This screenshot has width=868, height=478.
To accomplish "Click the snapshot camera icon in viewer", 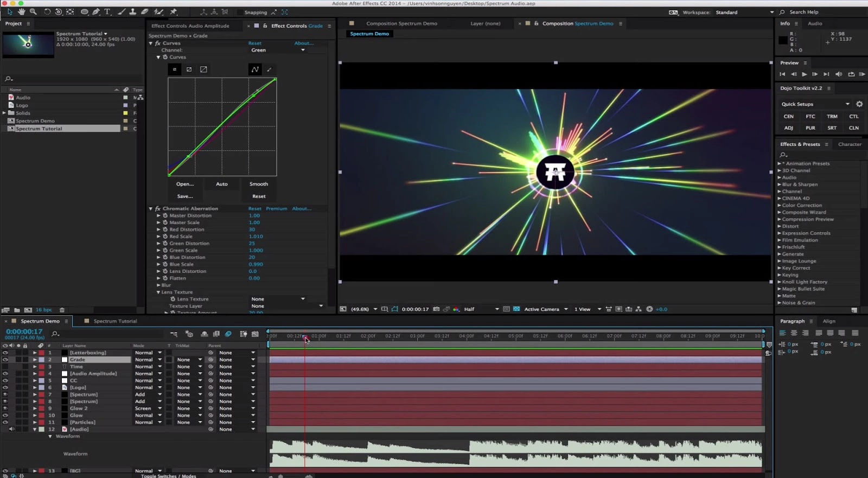I will tap(436, 309).
